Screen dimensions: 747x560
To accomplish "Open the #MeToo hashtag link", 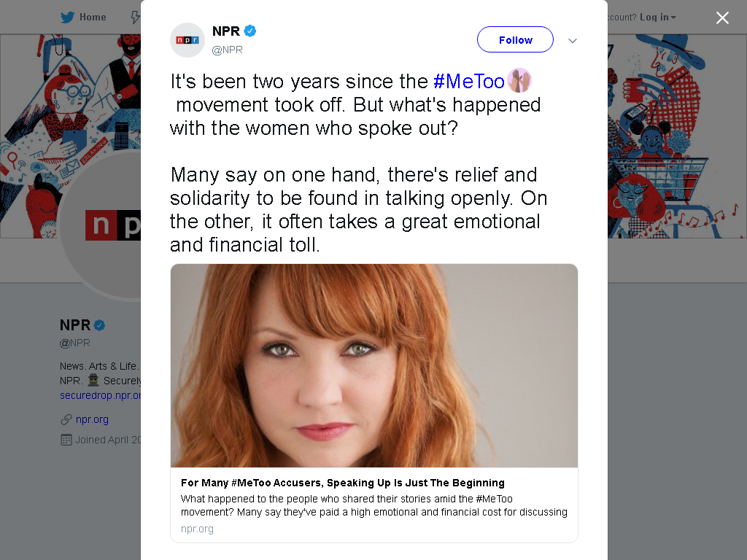I will 469,82.
